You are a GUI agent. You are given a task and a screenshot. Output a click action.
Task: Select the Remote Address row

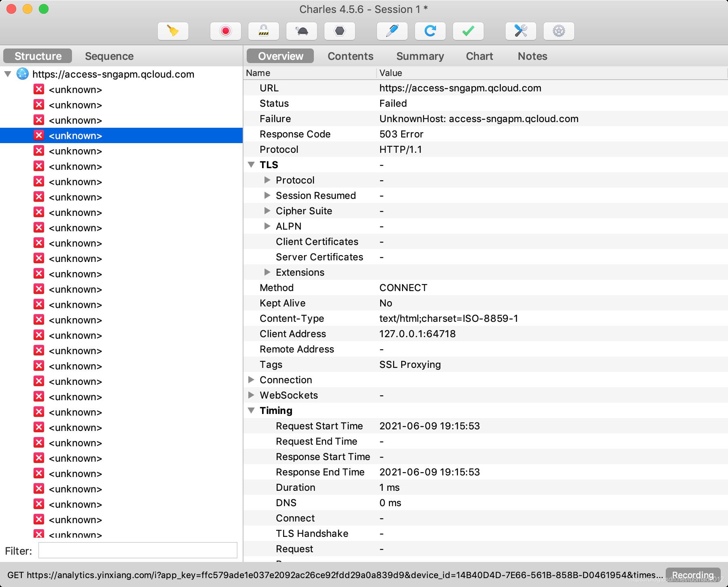485,349
